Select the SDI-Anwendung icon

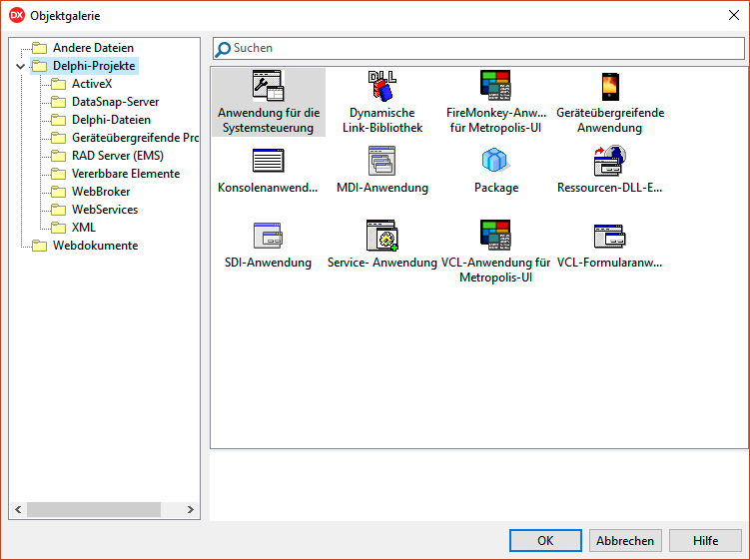coord(268,236)
